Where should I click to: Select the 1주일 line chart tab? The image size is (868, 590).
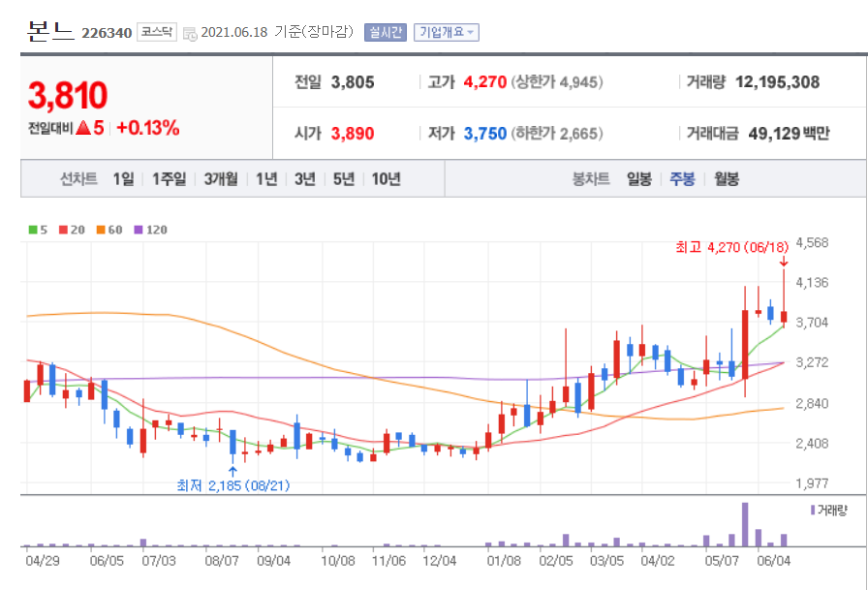click(169, 179)
